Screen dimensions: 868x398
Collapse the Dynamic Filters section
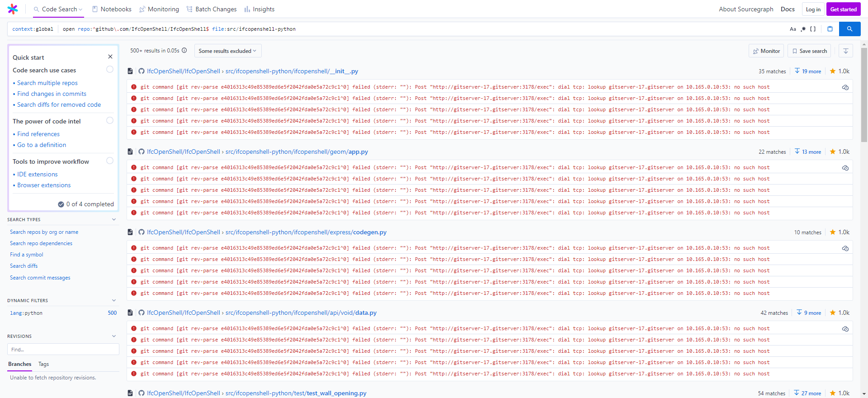tap(114, 300)
